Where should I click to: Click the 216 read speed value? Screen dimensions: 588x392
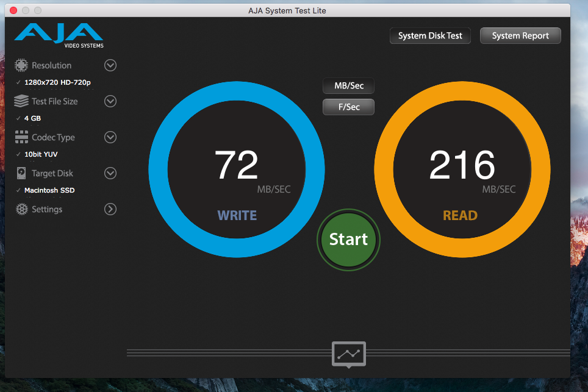click(x=462, y=165)
